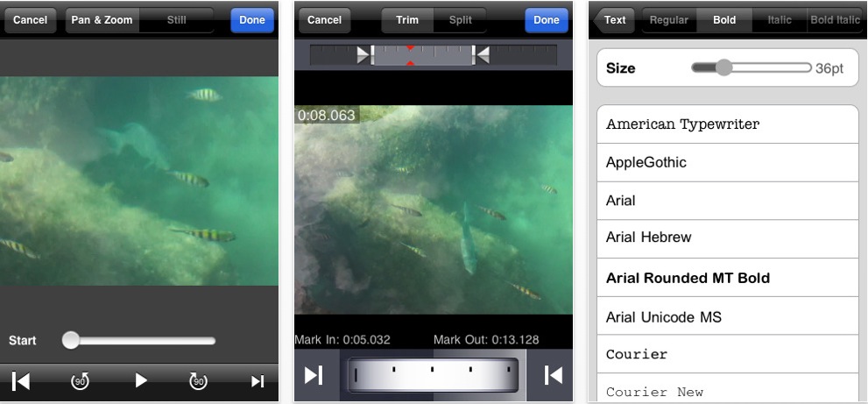868x404 pixels.
Task: Skip to end of clip
Action: [x=258, y=380]
